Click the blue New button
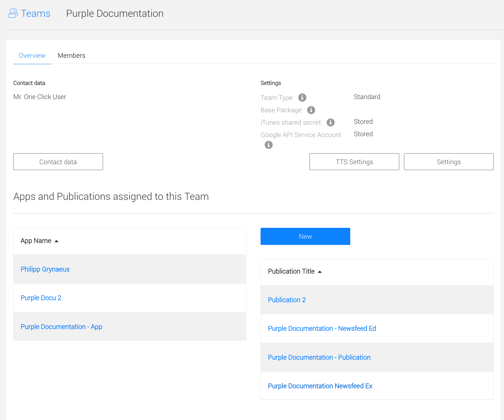Image resolution: width=504 pixels, height=420 pixels. pyautogui.click(x=305, y=236)
